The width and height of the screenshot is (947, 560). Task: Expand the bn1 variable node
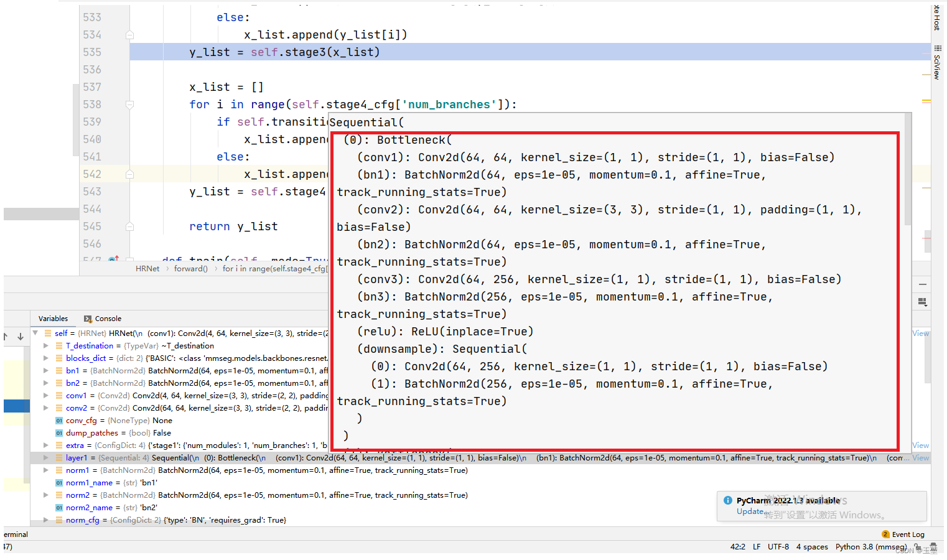click(46, 371)
